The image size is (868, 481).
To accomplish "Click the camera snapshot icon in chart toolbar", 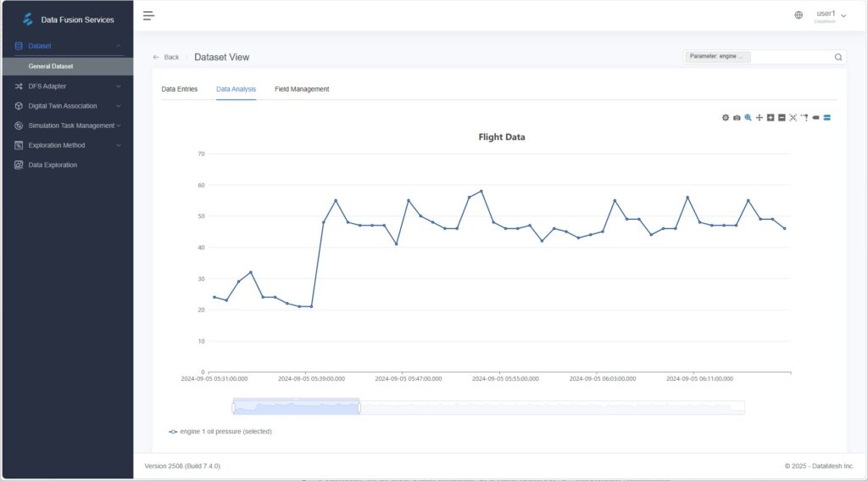I will (x=737, y=117).
